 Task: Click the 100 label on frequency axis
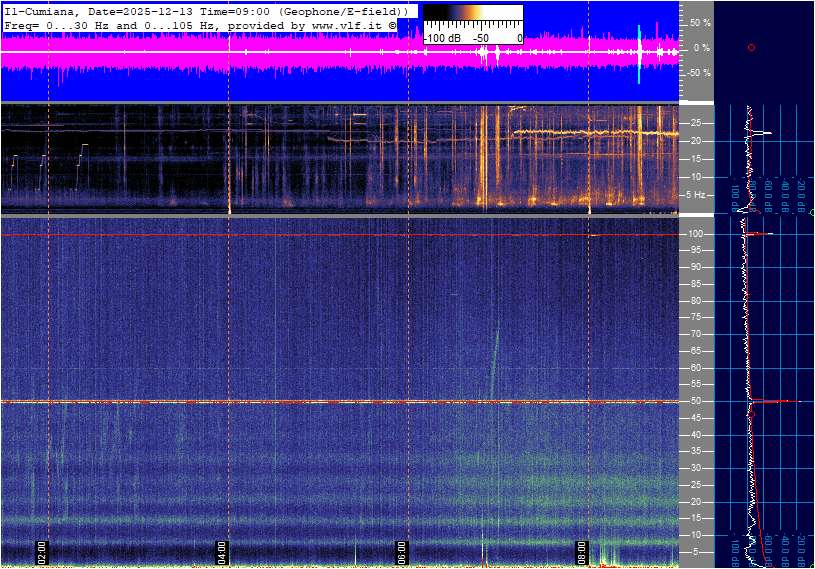click(697, 234)
